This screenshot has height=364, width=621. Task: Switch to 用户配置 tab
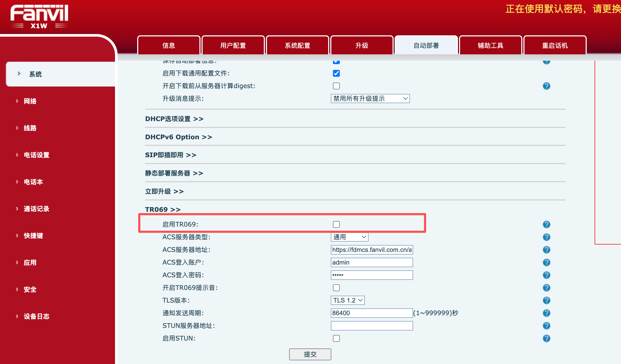[233, 45]
